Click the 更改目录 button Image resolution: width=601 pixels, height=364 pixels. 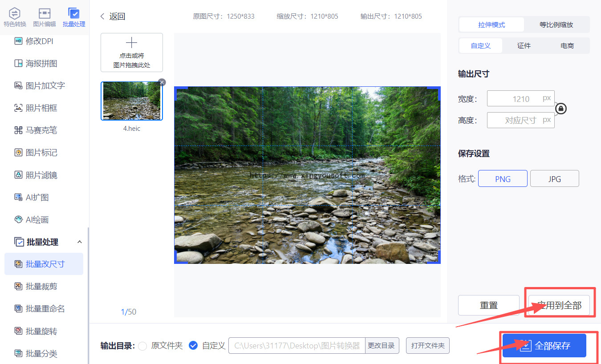coord(382,345)
